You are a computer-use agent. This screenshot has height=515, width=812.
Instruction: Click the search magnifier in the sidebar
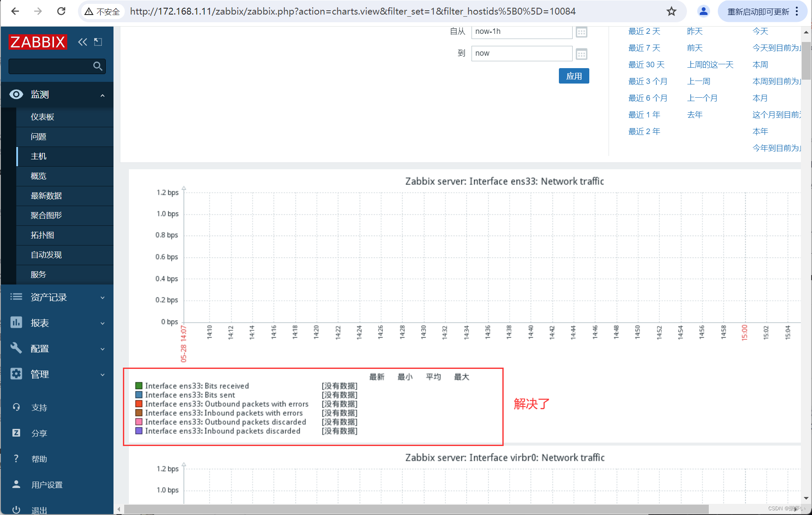[98, 66]
